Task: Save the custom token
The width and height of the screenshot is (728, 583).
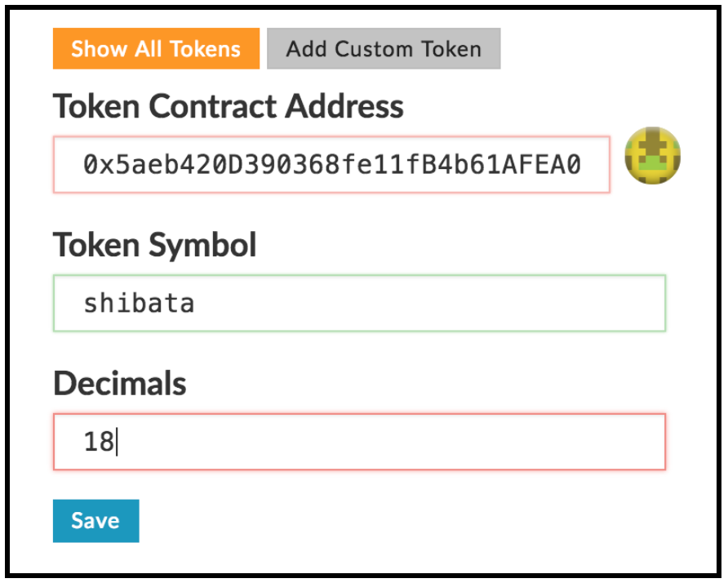Action: [x=95, y=521]
